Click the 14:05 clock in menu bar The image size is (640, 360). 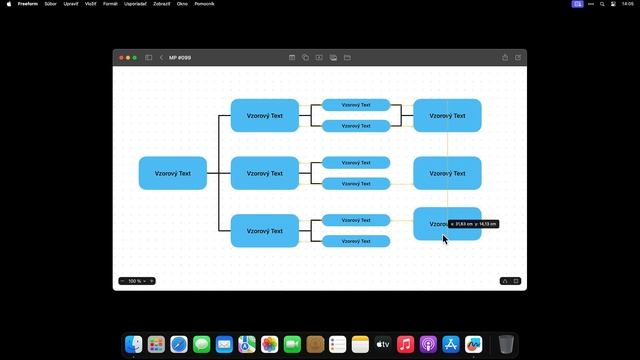pos(628,4)
